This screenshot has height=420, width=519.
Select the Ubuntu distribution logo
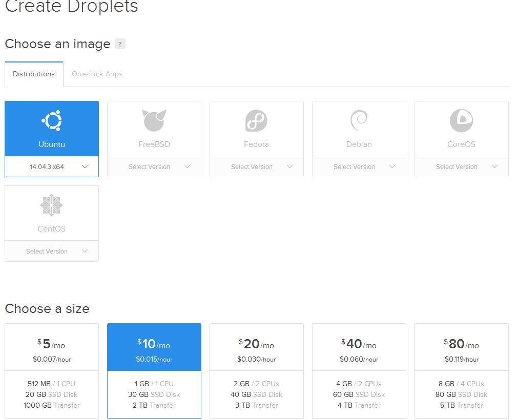52,120
